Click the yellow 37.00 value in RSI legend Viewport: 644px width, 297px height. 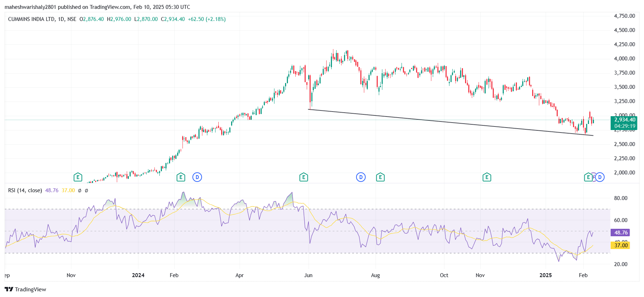(68, 190)
